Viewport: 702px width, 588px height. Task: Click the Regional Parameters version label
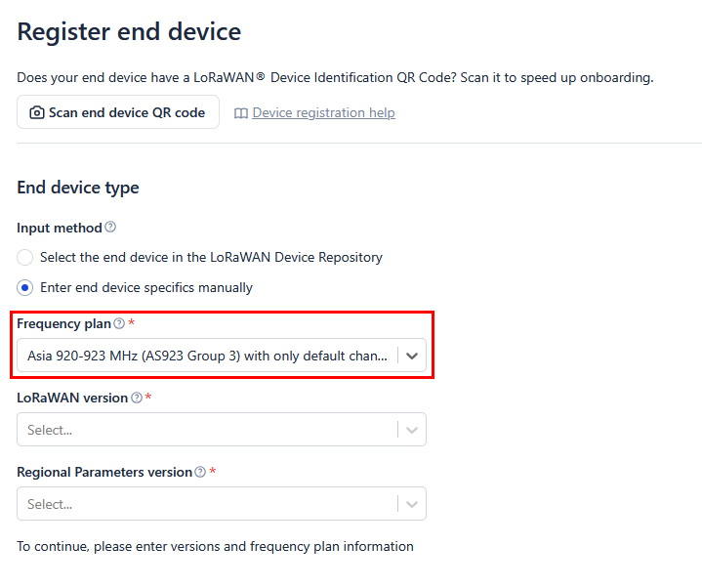coord(104,473)
